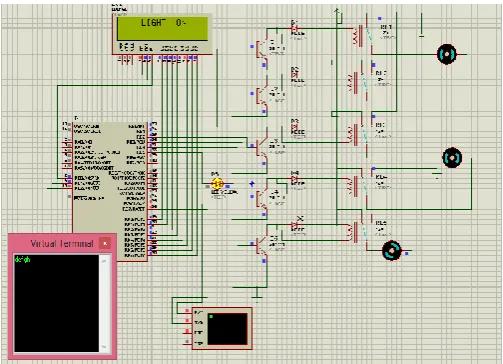This screenshot has height=364, width=503.
Task: Click inside the Virtual Terminal black text area
Action: coord(56,303)
